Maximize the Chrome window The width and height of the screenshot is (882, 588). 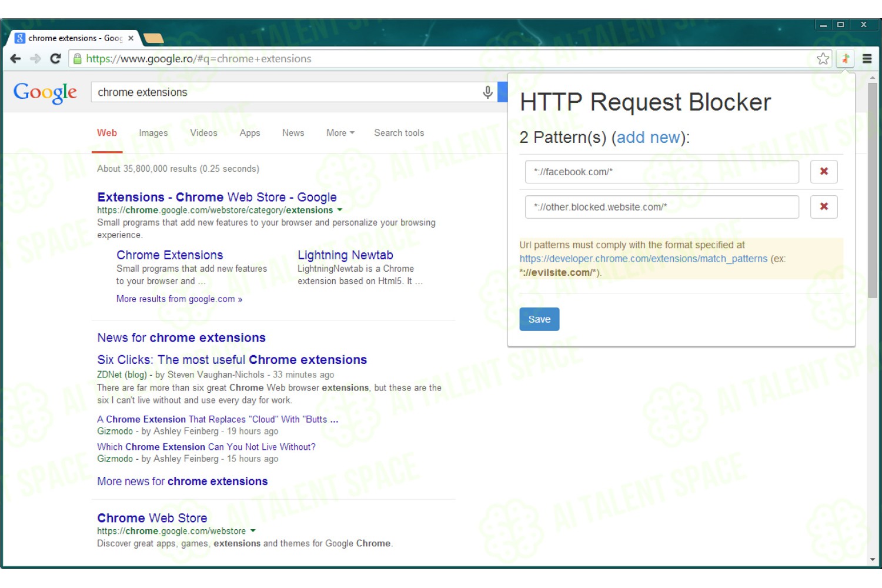pos(841,25)
